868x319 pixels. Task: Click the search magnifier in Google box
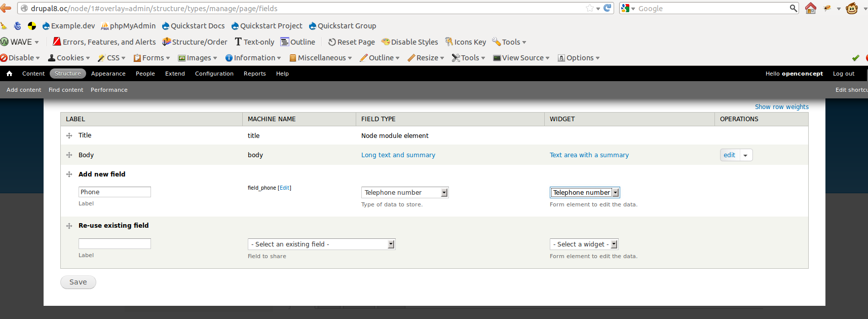coord(794,8)
